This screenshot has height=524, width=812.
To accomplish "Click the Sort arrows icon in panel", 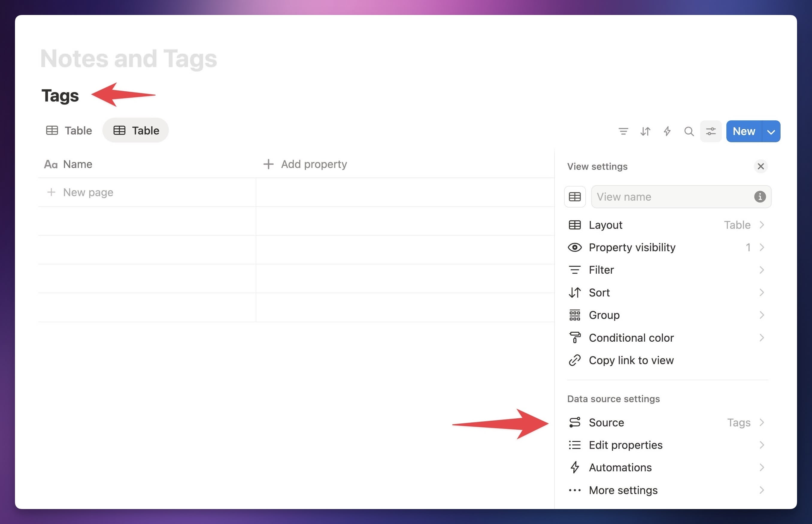I will click(x=575, y=293).
